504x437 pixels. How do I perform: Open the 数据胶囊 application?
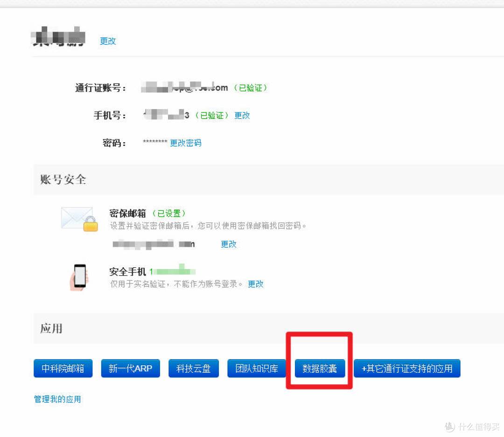pos(320,368)
